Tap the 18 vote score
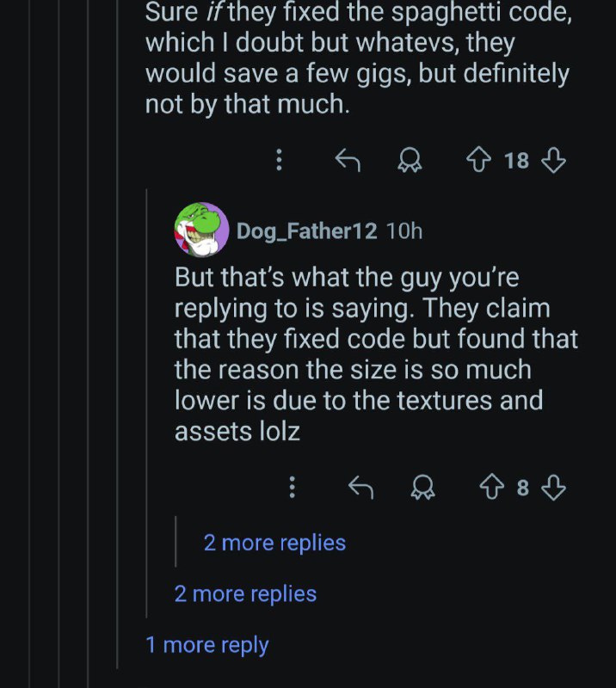 coord(516,160)
